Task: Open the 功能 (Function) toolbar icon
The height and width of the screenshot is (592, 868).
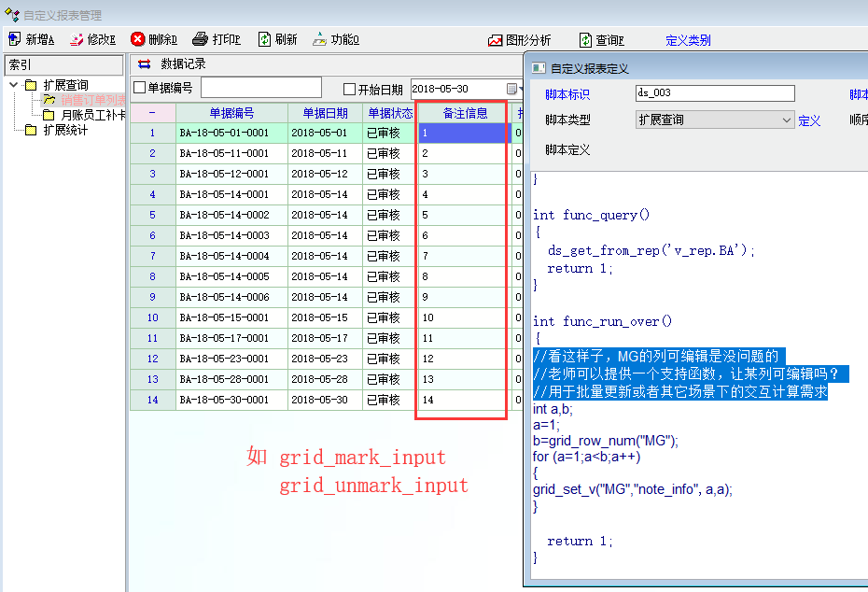Action: [x=320, y=39]
